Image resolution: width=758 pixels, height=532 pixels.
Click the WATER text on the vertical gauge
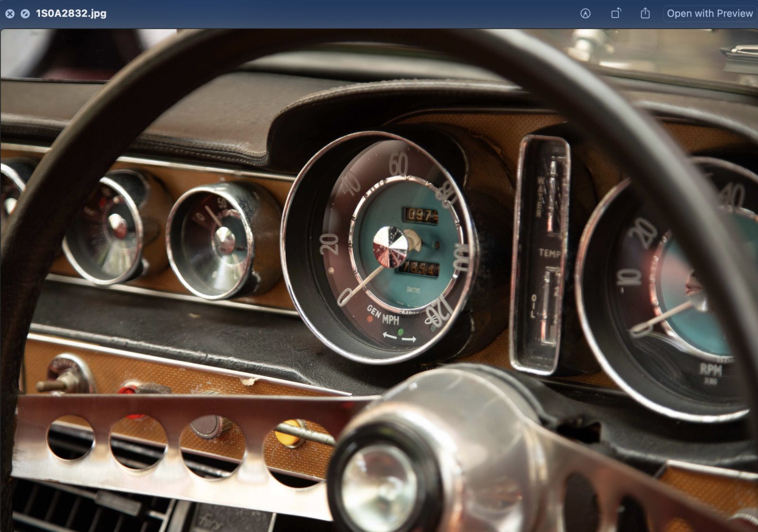(x=540, y=196)
